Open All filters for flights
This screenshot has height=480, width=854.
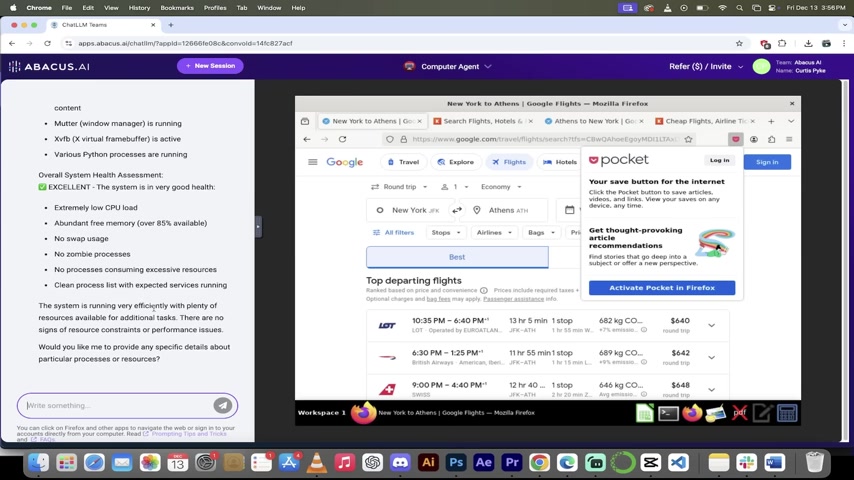tap(393, 233)
